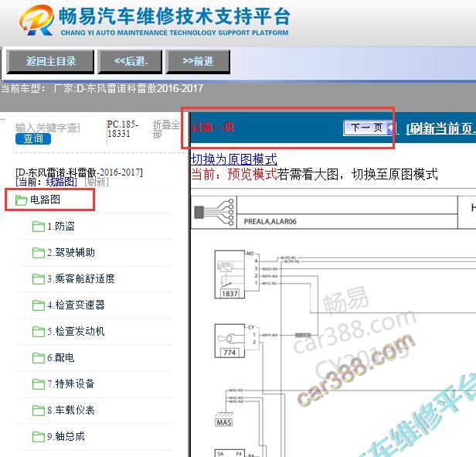Viewport: 476px width, 457px height.
Task: Expand the 1.防盗 category
Action: tap(61, 226)
